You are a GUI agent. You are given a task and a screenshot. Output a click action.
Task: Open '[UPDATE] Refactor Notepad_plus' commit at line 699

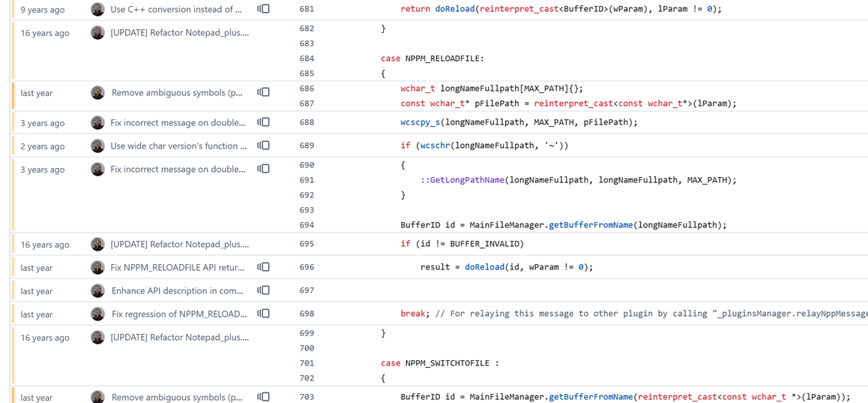(x=179, y=338)
